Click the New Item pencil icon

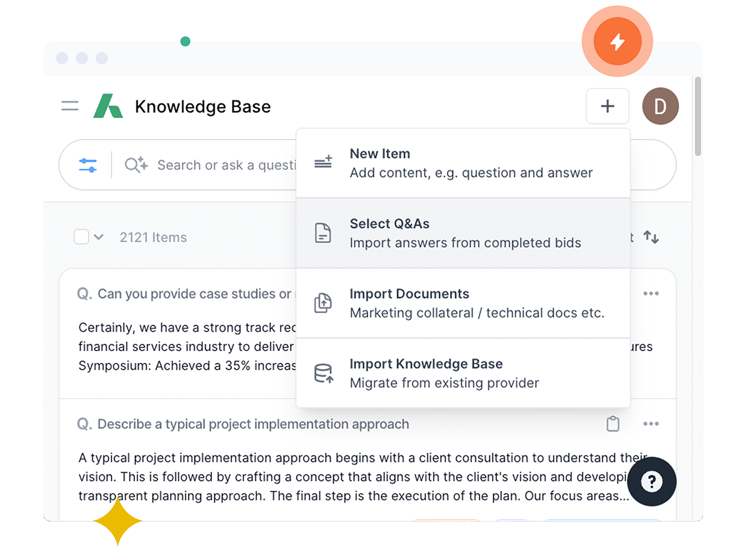323,161
